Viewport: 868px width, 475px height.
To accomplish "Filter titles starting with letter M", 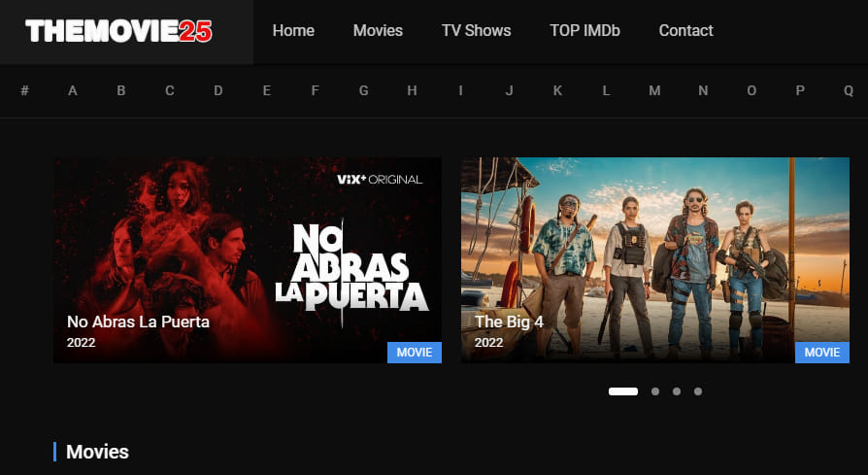I will 654,90.
